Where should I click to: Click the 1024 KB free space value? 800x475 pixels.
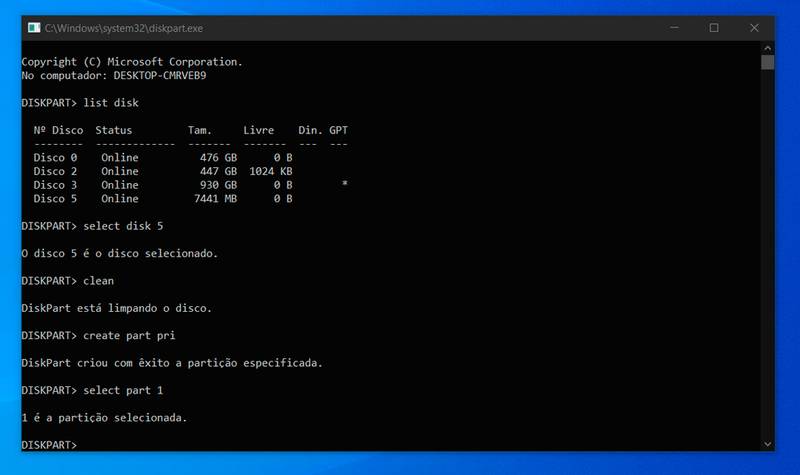271,171
